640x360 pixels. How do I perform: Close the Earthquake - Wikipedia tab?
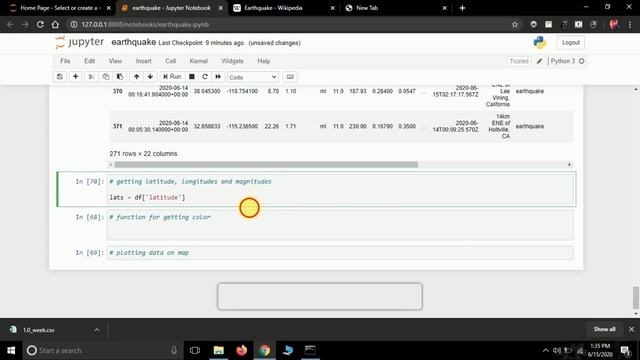pyautogui.click(x=332, y=8)
